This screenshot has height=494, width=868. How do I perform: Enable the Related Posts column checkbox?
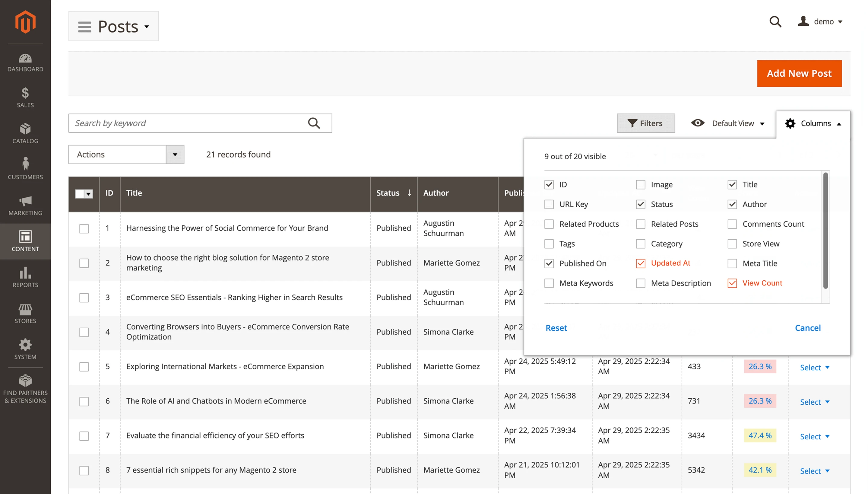coord(641,224)
